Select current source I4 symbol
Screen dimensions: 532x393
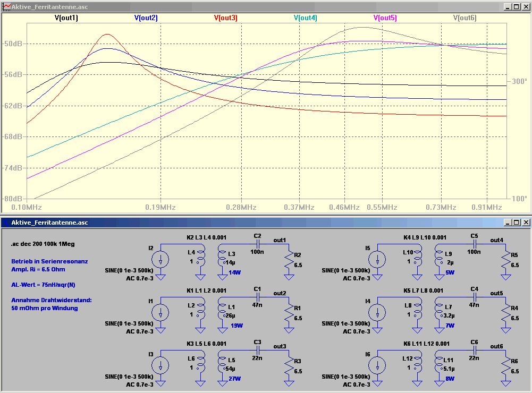[x=377, y=313]
